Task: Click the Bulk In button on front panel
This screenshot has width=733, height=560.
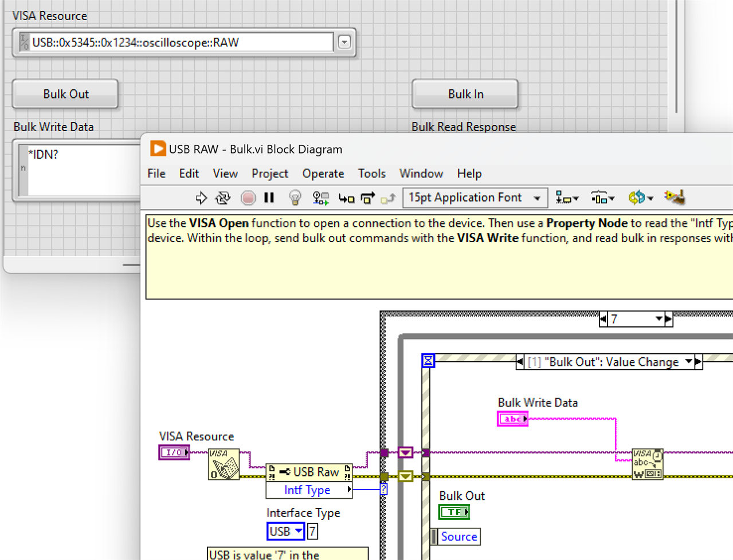Action: coord(465,94)
